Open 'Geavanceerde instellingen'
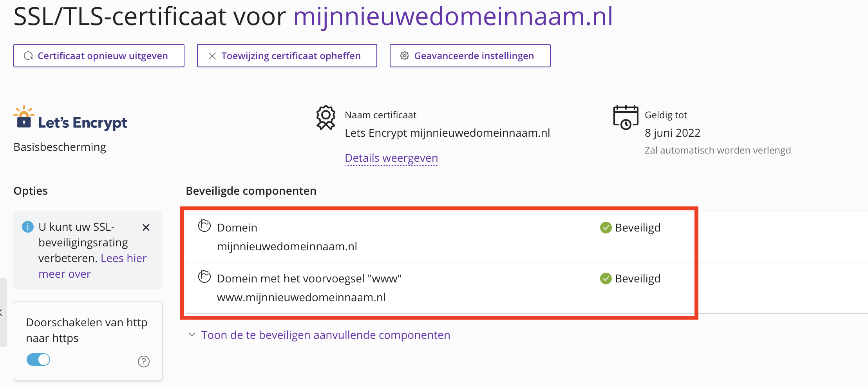 click(470, 56)
